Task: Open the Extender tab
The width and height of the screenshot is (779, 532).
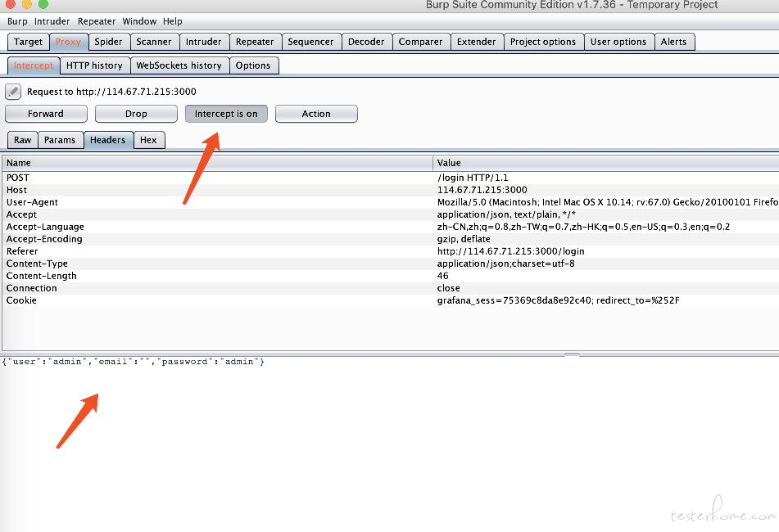Action: click(477, 42)
